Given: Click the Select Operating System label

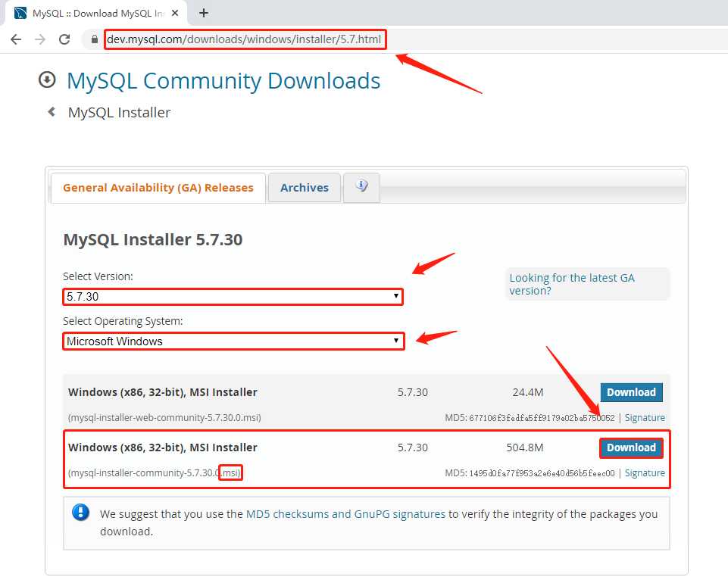Looking at the screenshot, I should (123, 321).
